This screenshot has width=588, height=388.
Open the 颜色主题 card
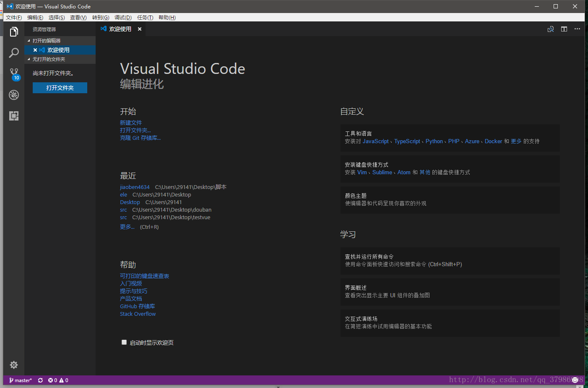pos(450,200)
